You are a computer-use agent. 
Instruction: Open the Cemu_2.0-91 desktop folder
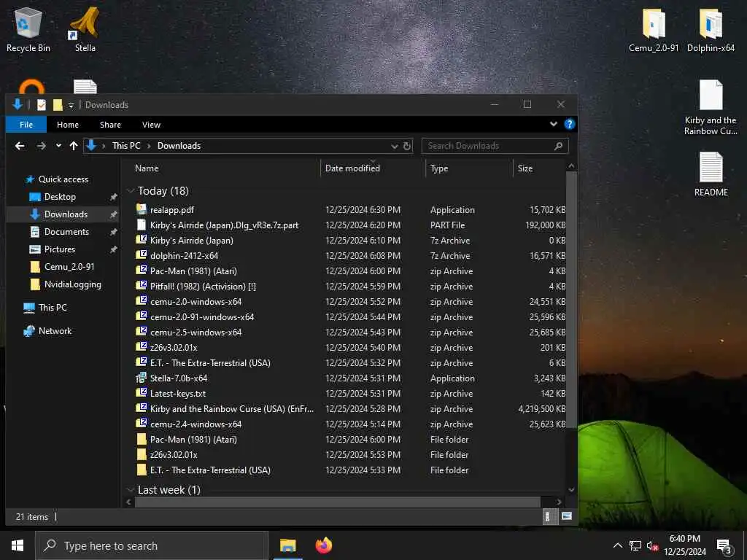click(x=654, y=29)
